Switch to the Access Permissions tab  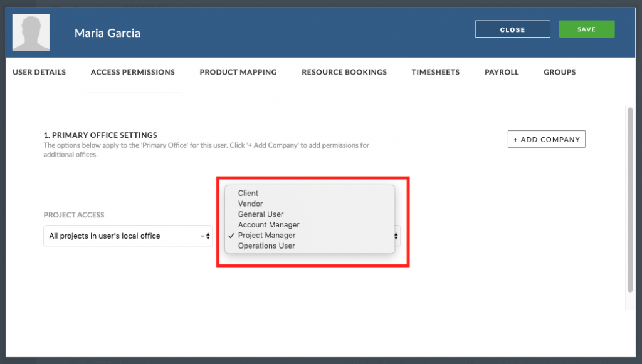click(133, 72)
